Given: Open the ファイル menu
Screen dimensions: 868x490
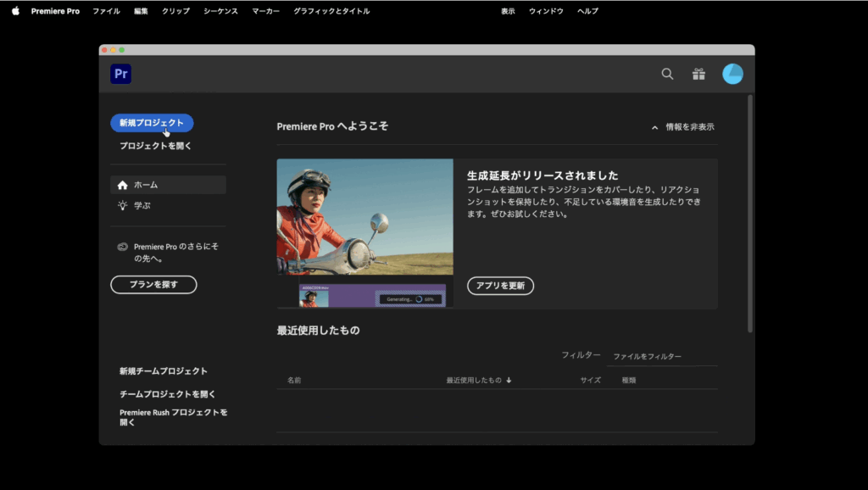Looking at the screenshot, I should click(x=106, y=11).
